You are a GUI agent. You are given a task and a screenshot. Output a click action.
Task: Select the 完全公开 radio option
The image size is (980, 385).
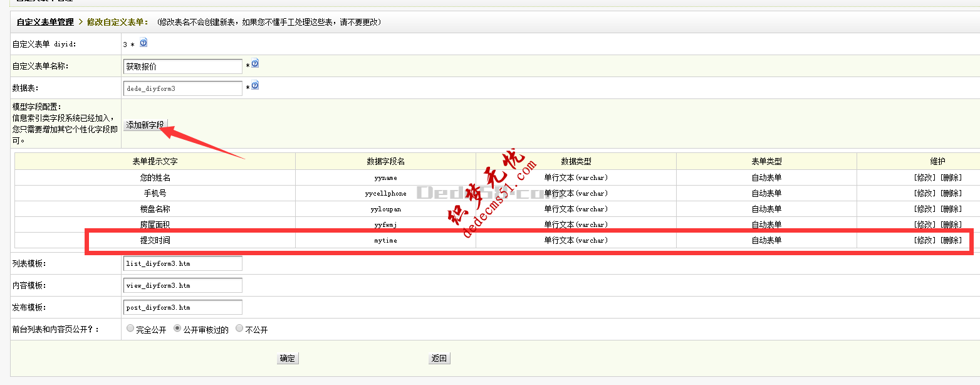[x=130, y=328]
